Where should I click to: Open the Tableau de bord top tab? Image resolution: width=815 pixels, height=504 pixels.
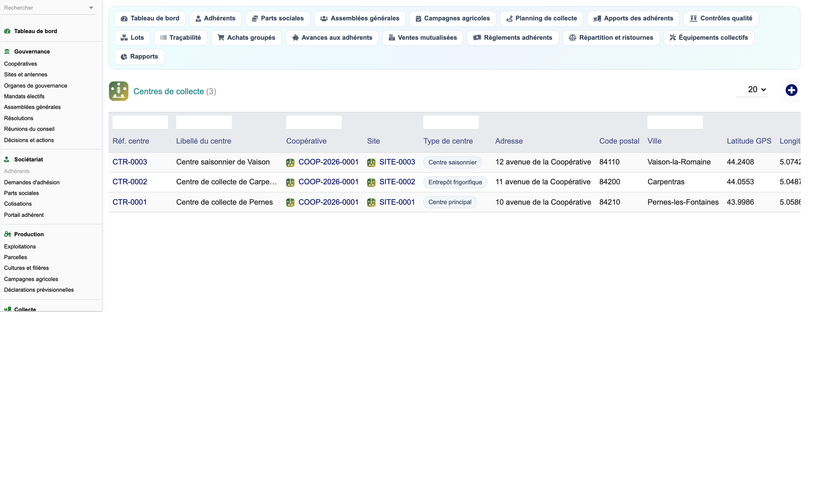150,18
